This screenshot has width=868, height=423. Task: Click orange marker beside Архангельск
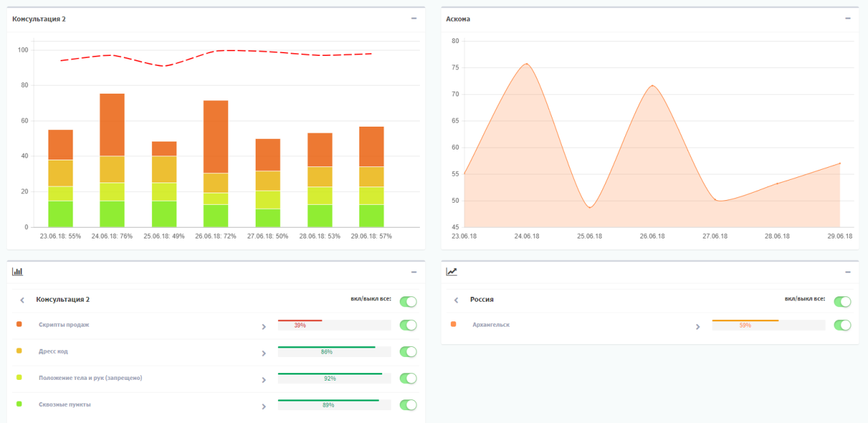pos(453,324)
